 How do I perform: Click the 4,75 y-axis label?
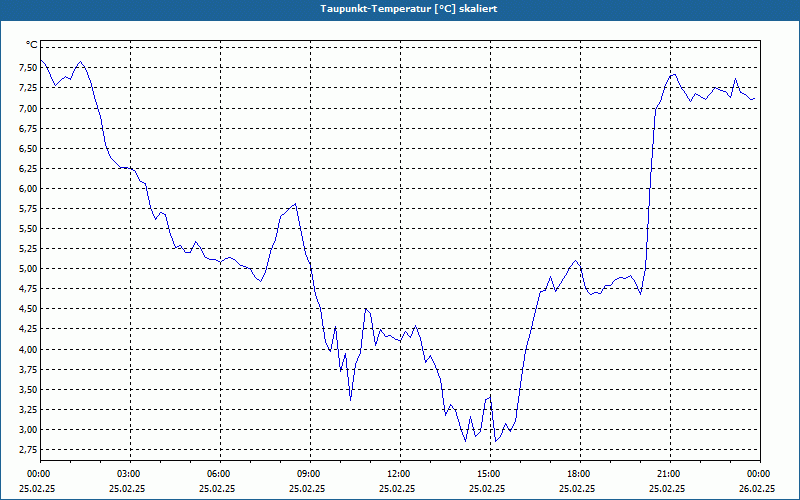[x=27, y=289]
